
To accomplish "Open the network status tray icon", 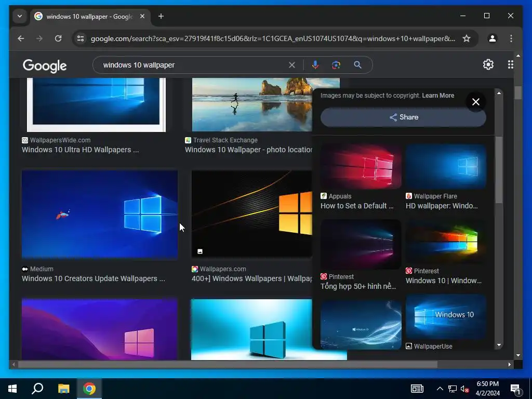I will pyautogui.click(x=453, y=389).
